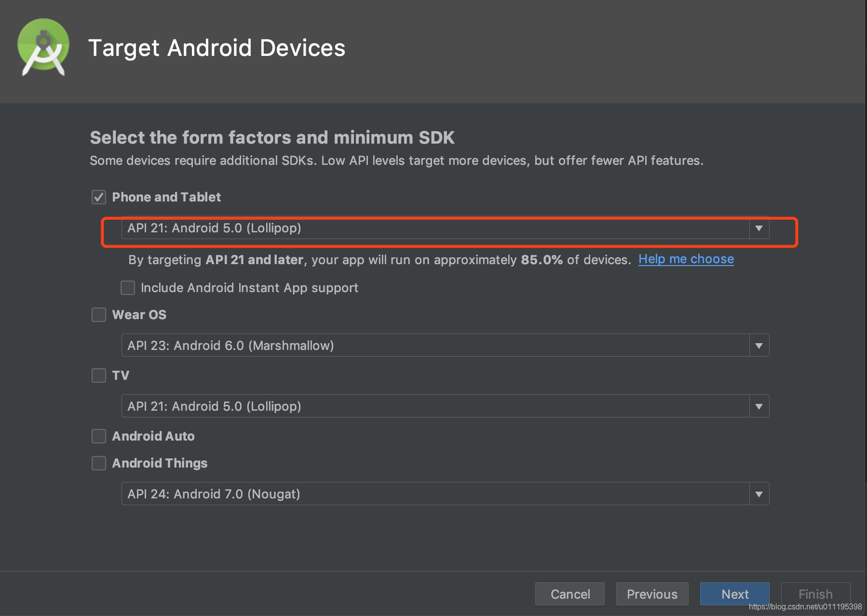Image resolution: width=867 pixels, height=616 pixels.
Task: Proceed with the Next button
Action: (x=735, y=594)
